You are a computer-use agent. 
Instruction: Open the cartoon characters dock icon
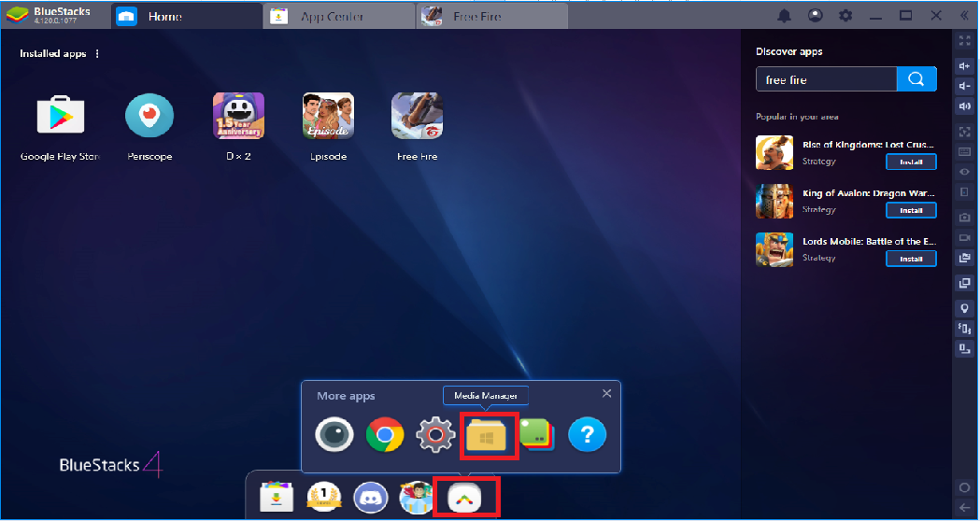418,498
